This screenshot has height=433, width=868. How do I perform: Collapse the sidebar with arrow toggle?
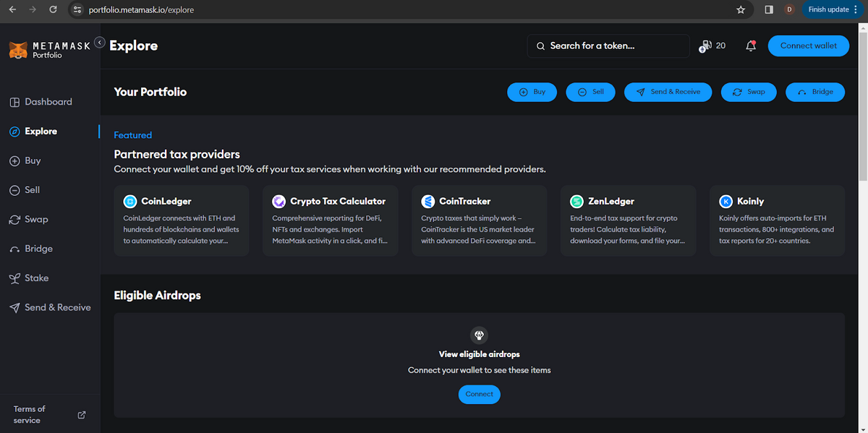pos(100,43)
